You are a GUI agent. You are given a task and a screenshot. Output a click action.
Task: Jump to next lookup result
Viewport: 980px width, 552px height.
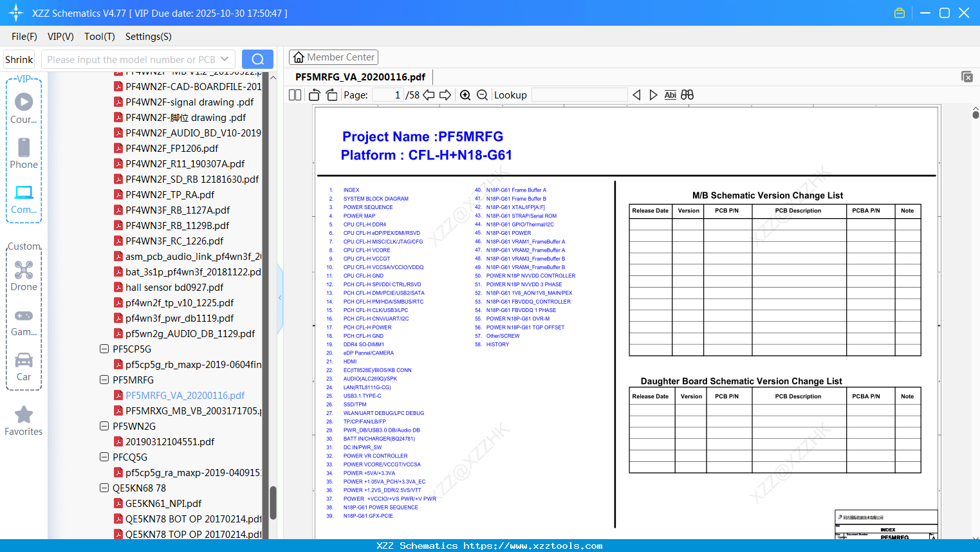[653, 95]
